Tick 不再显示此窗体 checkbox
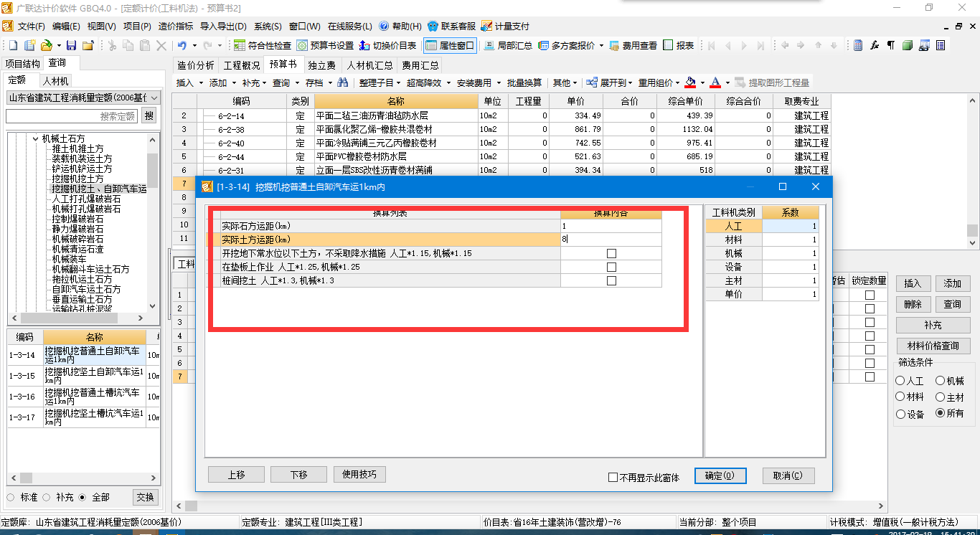Viewport: 980px width, 535px height. (613, 477)
